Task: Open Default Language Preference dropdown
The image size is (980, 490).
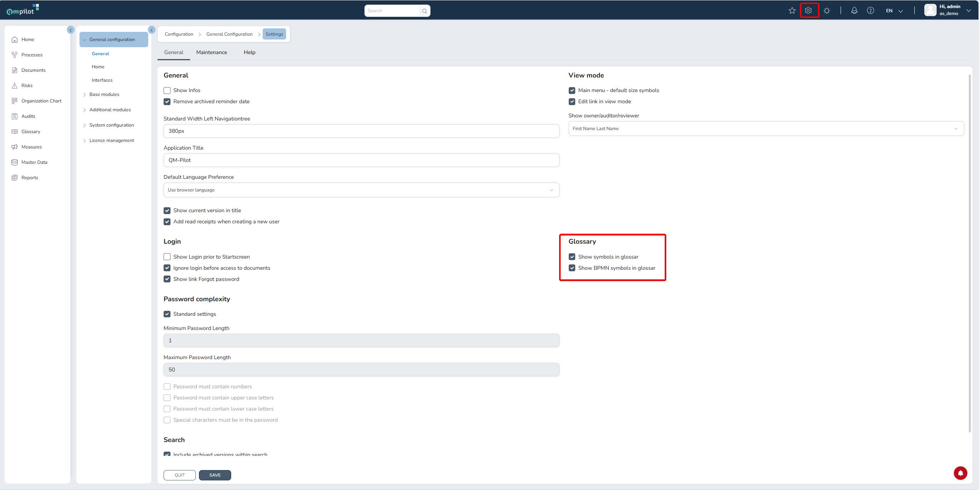Action: [361, 190]
